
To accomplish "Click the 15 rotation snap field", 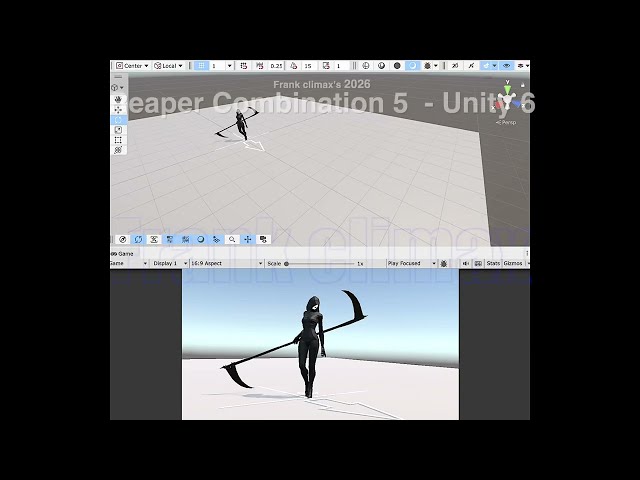I will coord(309,66).
